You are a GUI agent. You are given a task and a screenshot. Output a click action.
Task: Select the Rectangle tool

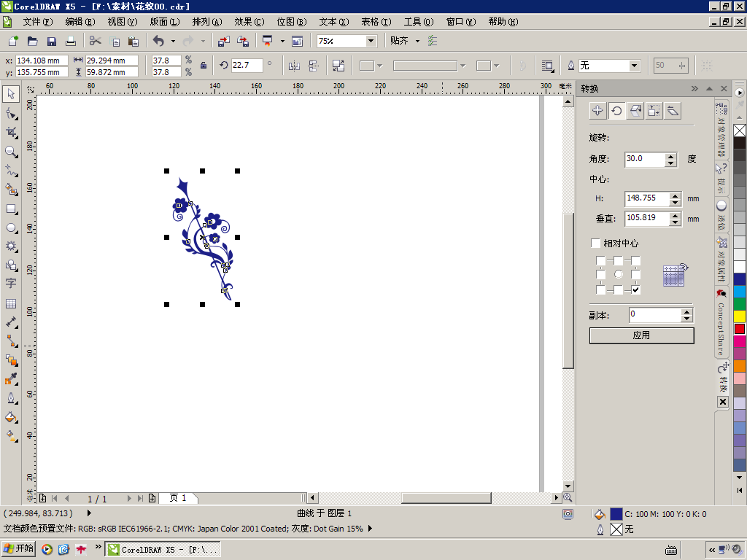point(11,209)
